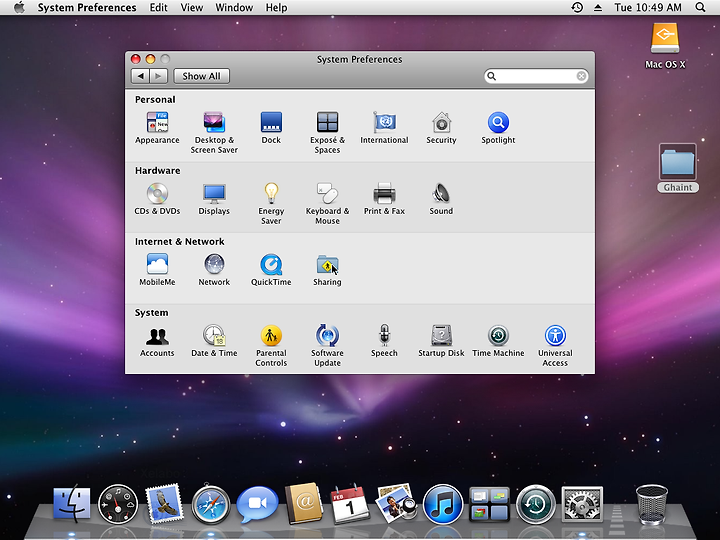Open the Sound preference pane
Viewport: 720px width, 540px height.
coord(441,199)
